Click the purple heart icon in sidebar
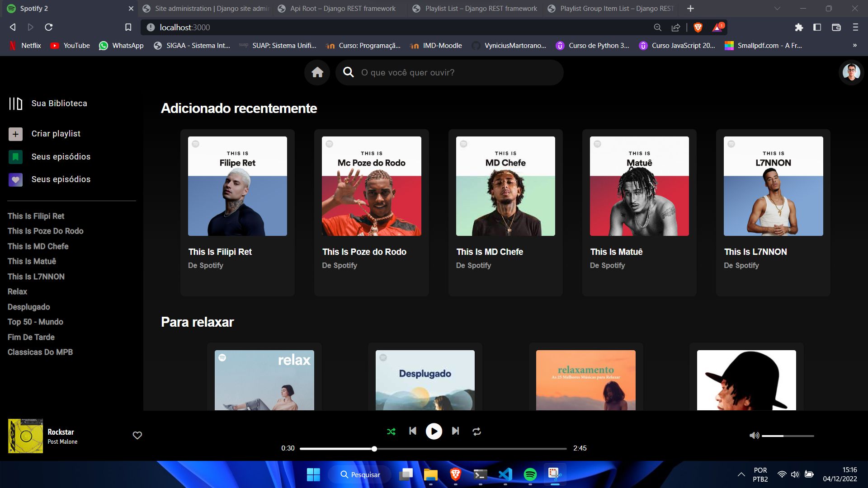The image size is (868, 488). pos(15,179)
